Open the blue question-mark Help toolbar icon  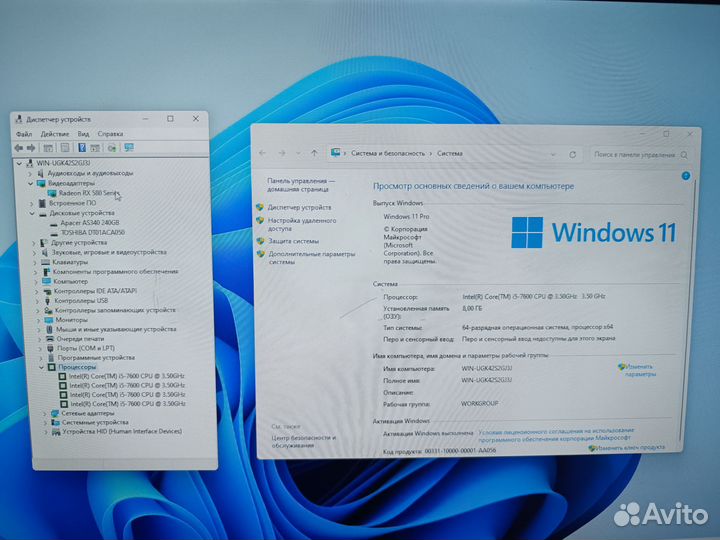(x=82, y=148)
